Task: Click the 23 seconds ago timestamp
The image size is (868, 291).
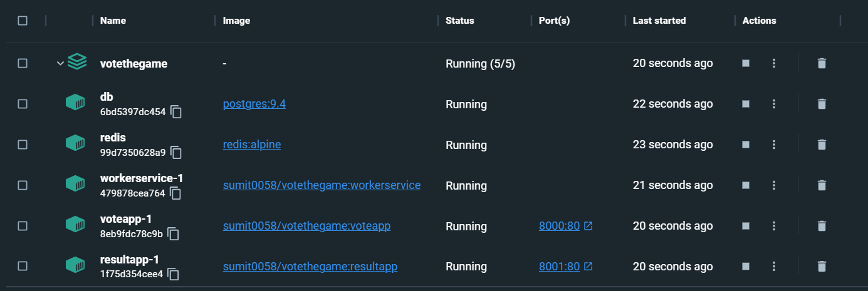Action: coord(672,145)
